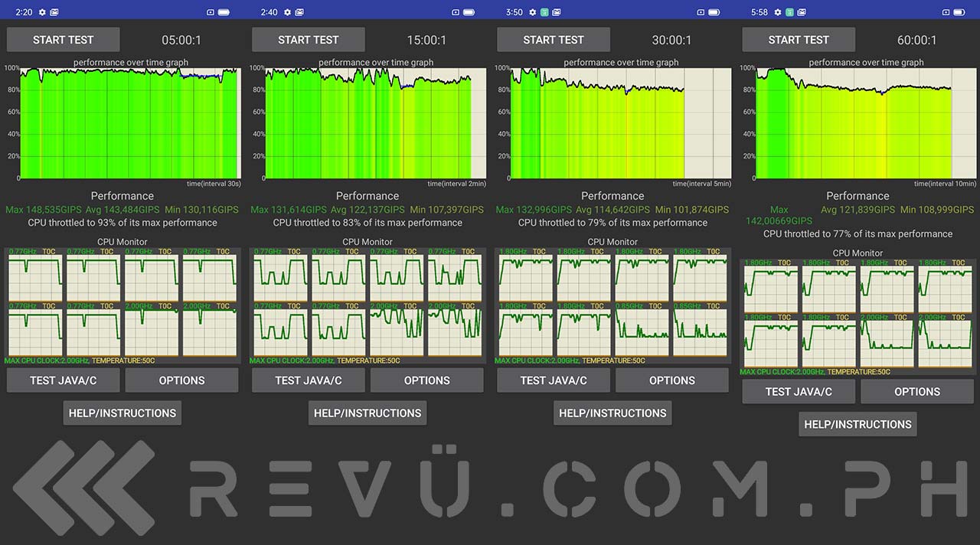Tap the battery icon in the 5:58 status bar
Viewport: 980px width, 545px height.
[x=959, y=12]
